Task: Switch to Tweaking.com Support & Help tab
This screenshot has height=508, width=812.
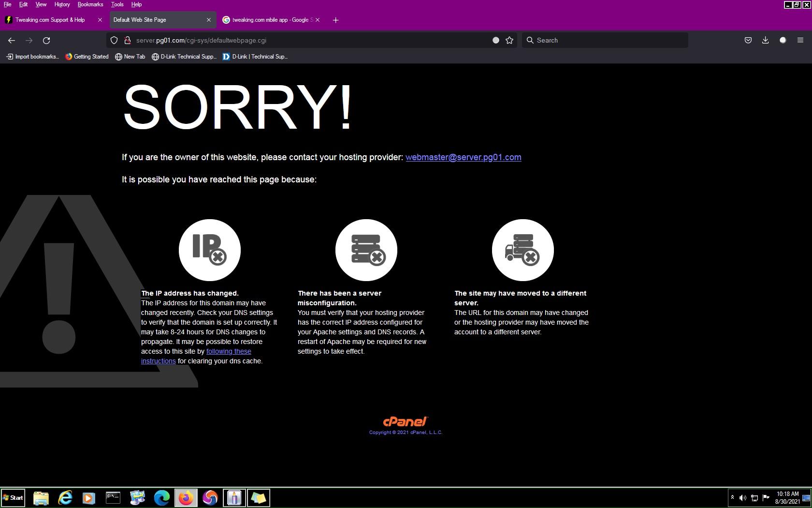Action: pyautogui.click(x=50, y=20)
